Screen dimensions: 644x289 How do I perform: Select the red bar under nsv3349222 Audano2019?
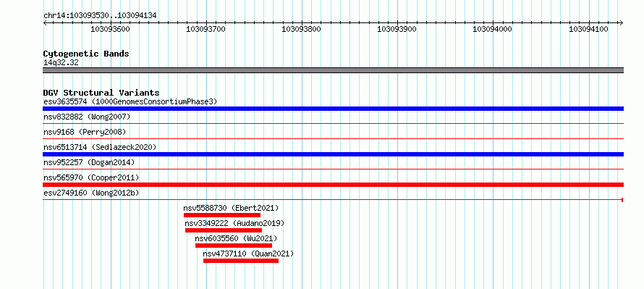click(224, 230)
